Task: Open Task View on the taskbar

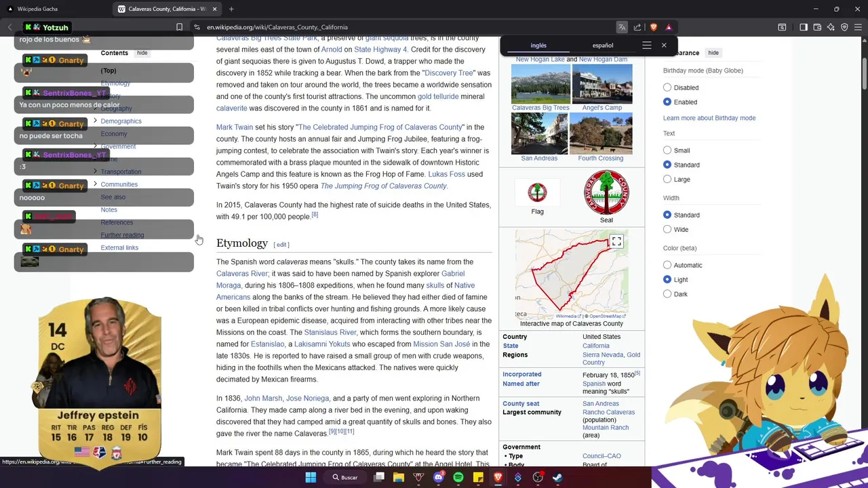Action: click(x=379, y=477)
